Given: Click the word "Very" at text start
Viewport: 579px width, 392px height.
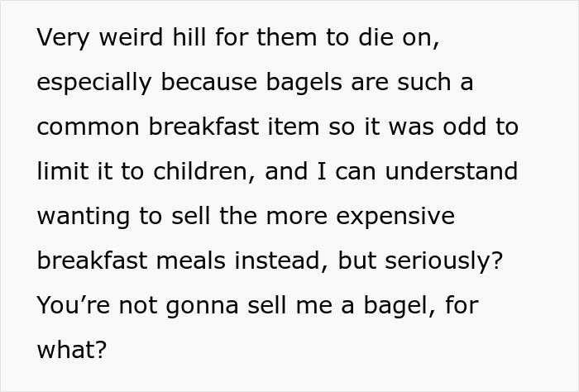Looking at the screenshot, I should pos(60,38).
